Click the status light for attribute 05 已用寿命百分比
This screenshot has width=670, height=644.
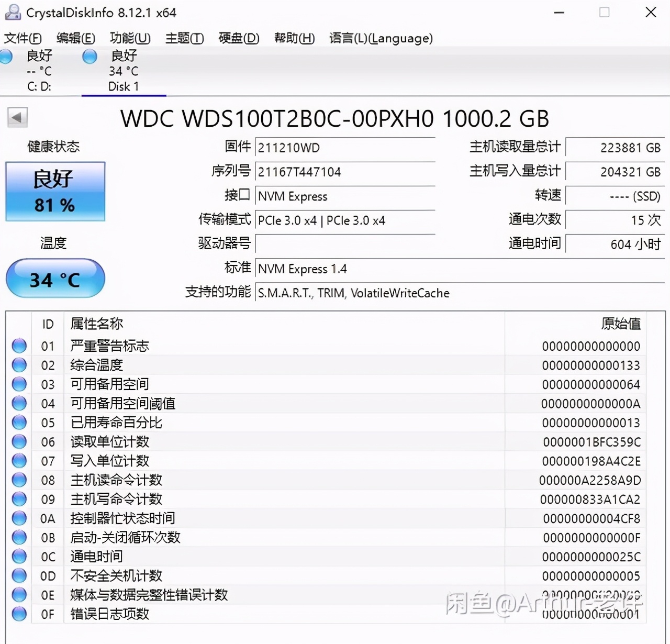point(19,423)
